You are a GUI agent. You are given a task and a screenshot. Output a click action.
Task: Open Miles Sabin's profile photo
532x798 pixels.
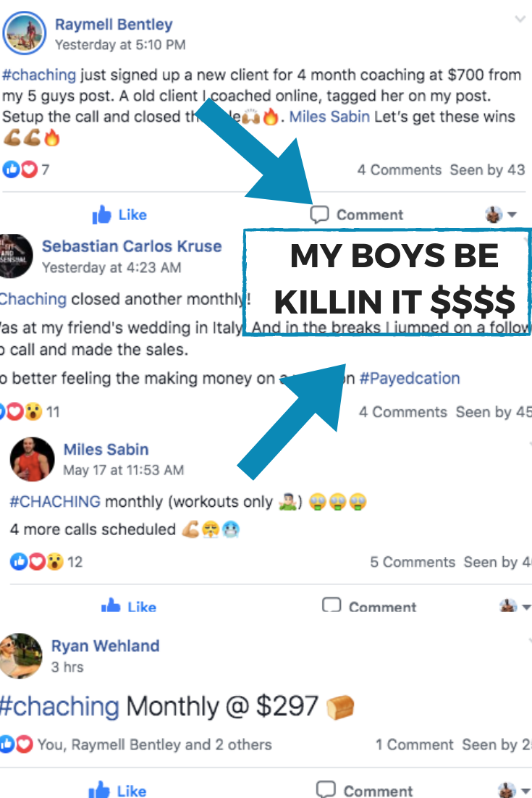click(x=32, y=459)
